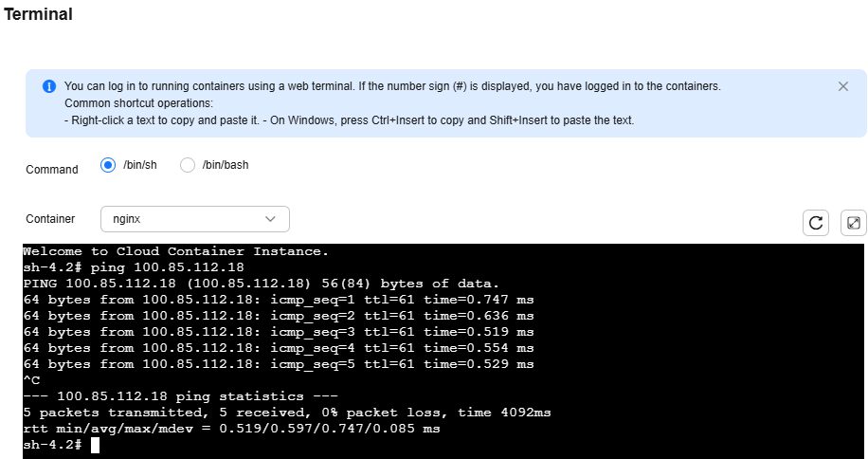Screen dimensions: 868x459
Task: Click the Command field label
Action: click(x=52, y=170)
